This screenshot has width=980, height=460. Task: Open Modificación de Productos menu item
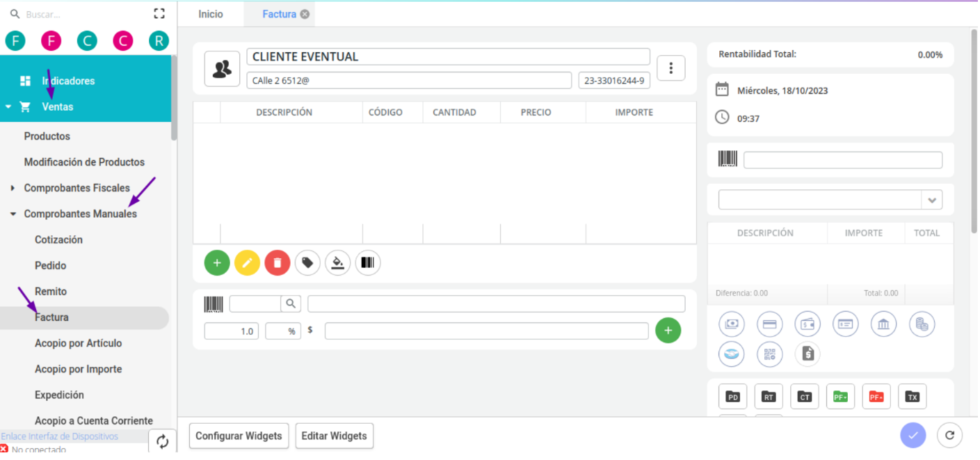(x=84, y=162)
